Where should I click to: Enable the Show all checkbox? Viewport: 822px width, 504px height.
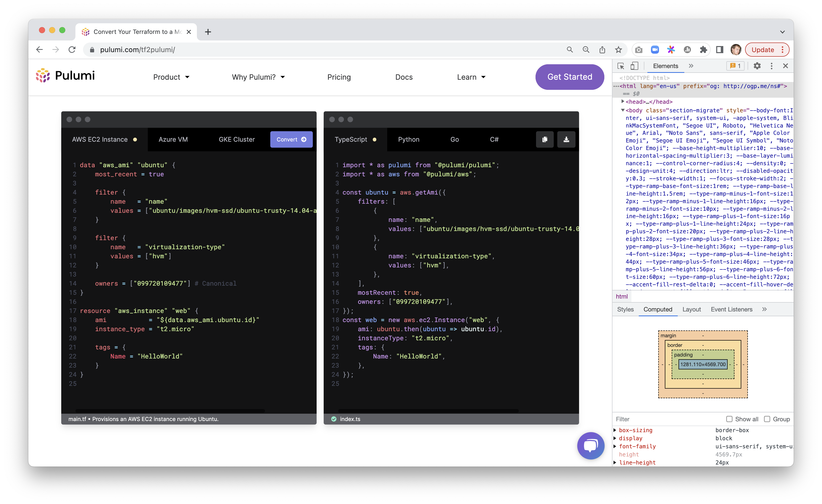point(729,419)
